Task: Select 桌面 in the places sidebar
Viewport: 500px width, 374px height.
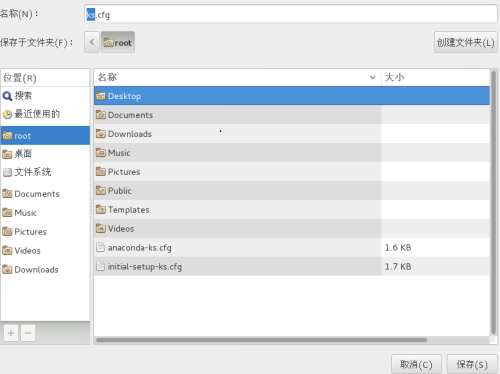Action: [45, 154]
